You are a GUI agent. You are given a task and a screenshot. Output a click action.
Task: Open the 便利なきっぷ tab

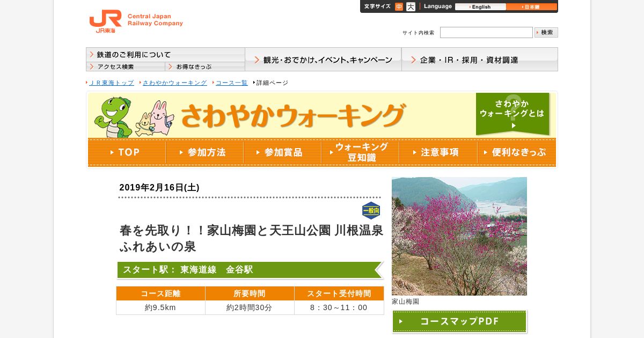(516, 152)
